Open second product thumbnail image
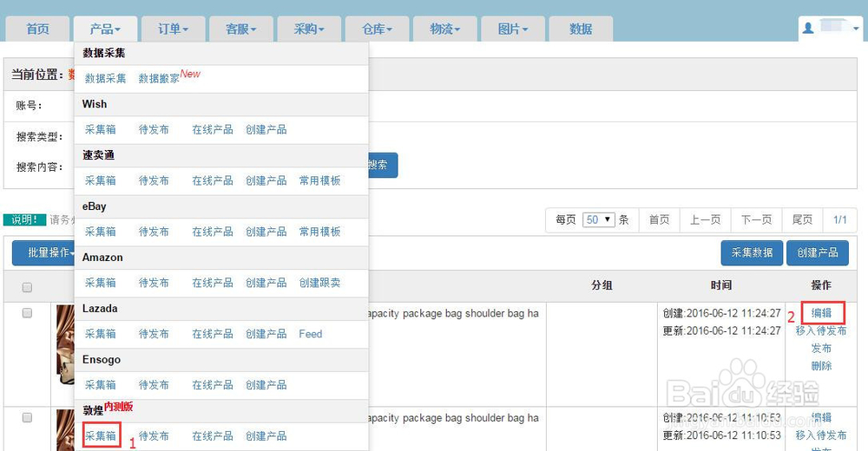 (65, 430)
